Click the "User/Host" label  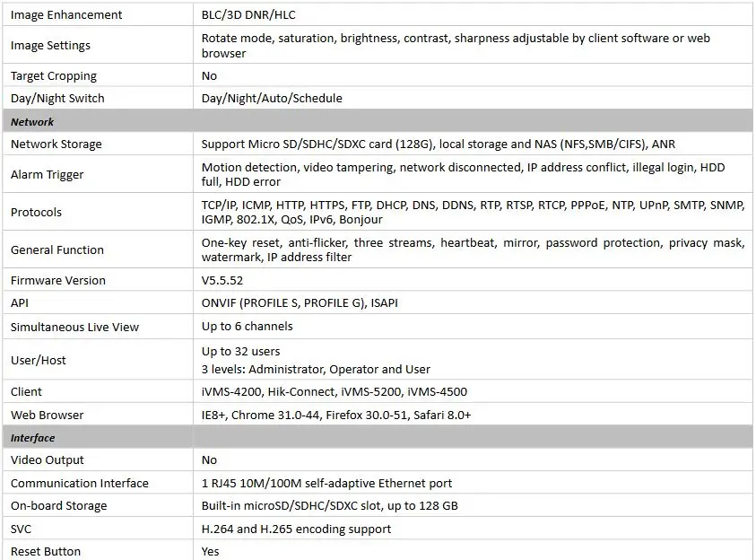click(38, 360)
